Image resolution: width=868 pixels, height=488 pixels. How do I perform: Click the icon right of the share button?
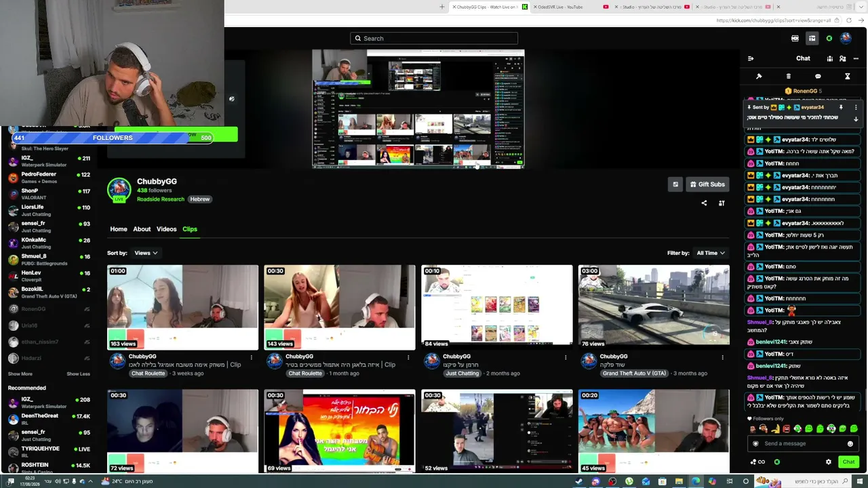pos(722,203)
